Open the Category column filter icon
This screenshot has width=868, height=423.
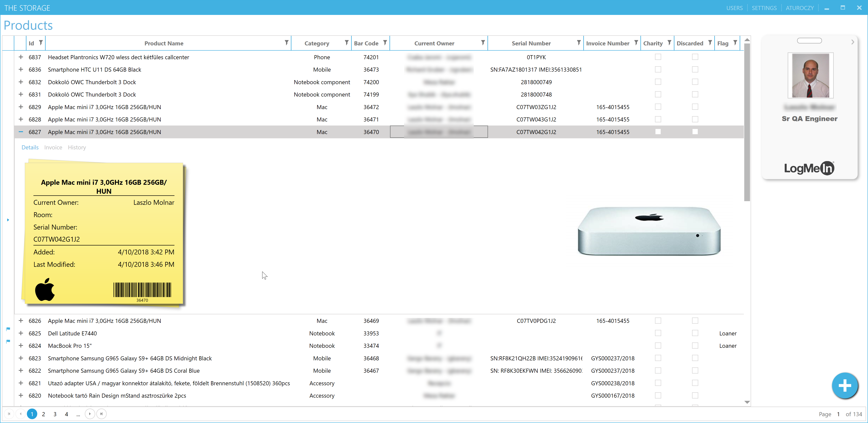[346, 43]
